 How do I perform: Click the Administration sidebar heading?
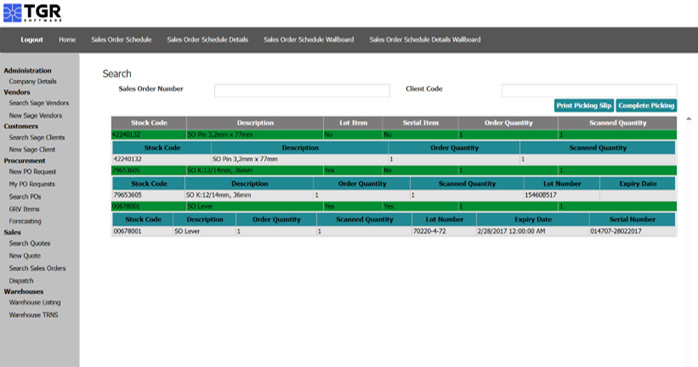tap(28, 70)
